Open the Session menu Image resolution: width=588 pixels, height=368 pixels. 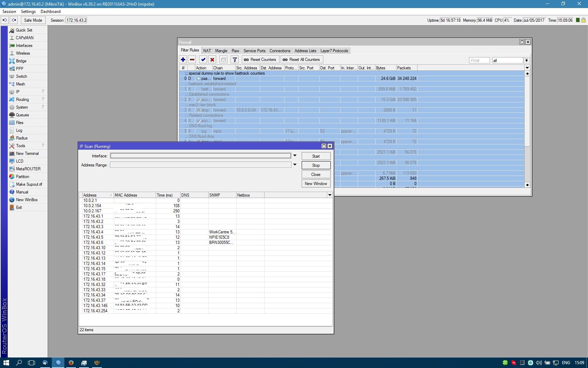point(9,12)
